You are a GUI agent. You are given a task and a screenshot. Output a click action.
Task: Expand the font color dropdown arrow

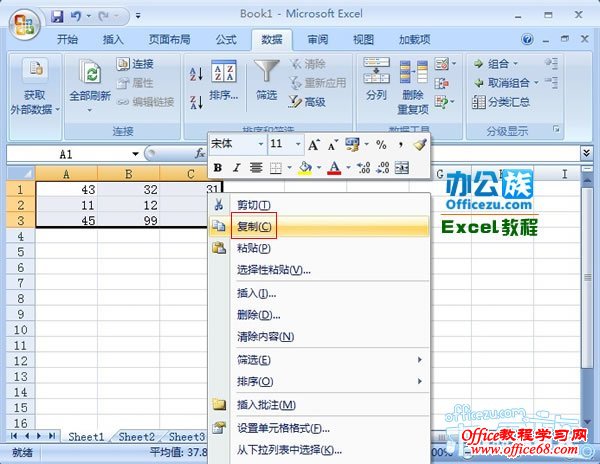[x=348, y=168]
